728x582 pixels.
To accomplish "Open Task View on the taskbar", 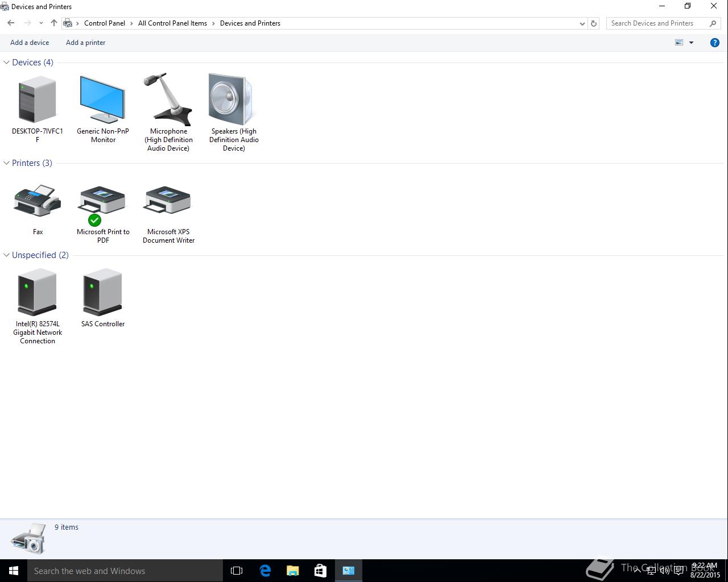I will click(x=237, y=571).
